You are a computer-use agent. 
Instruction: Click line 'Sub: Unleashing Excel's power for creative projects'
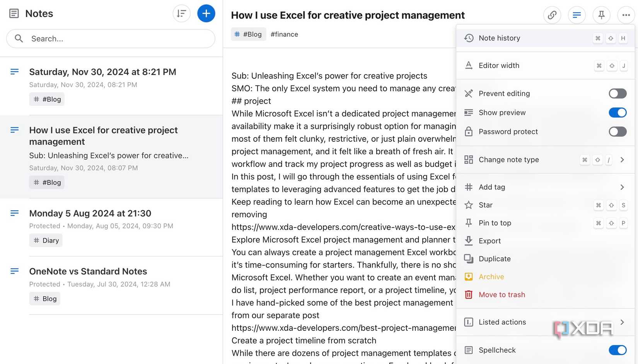(x=329, y=76)
